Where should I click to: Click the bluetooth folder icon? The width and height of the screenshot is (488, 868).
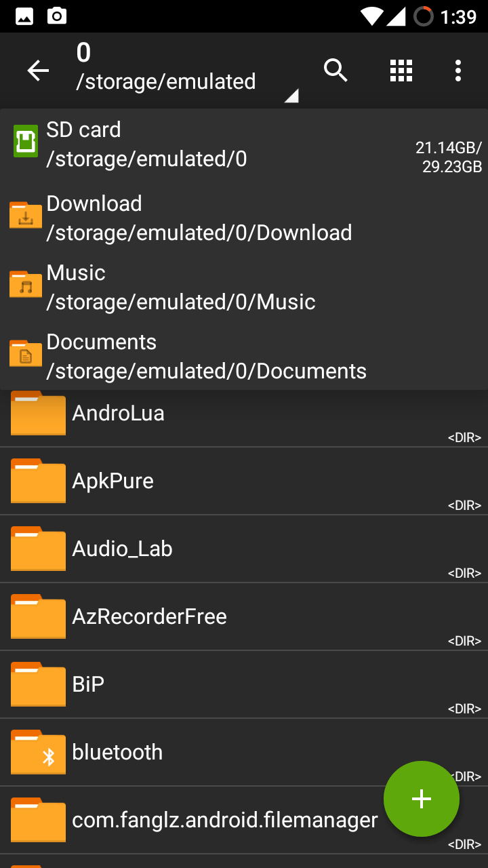[38, 753]
